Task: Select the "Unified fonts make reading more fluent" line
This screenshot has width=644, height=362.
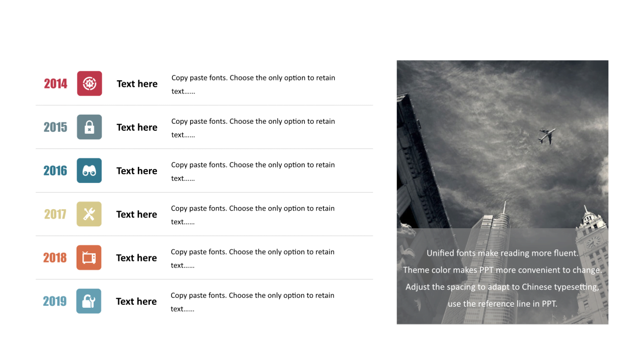Action: 502,253
